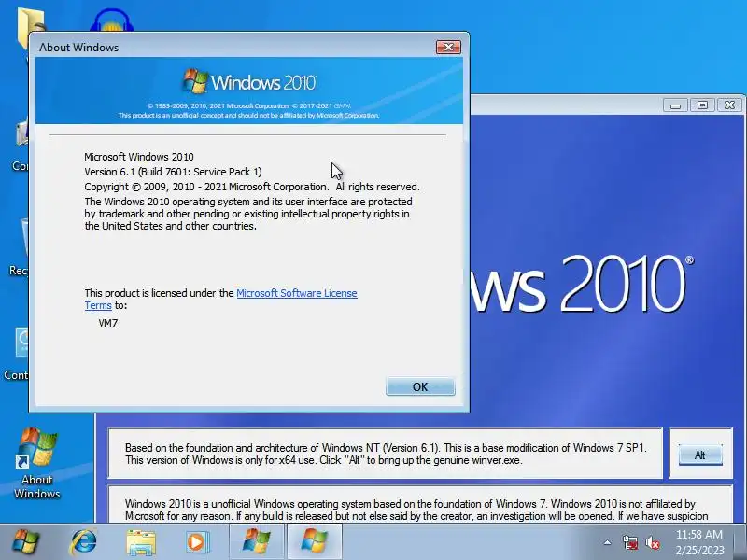Image resolution: width=747 pixels, height=560 pixels.
Task: Open Windows Media Player taskbar icon
Action: click(196, 542)
